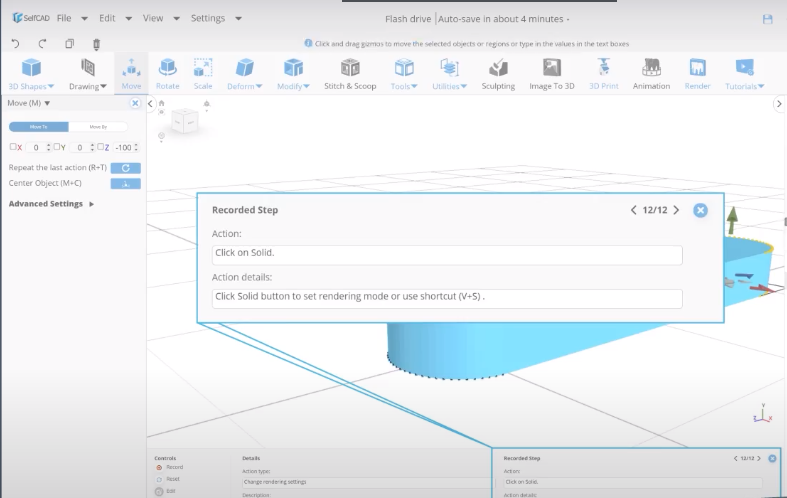Click the Z value stepper arrows
The width and height of the screenshot is (787, 498).
[x=136, y=147]
